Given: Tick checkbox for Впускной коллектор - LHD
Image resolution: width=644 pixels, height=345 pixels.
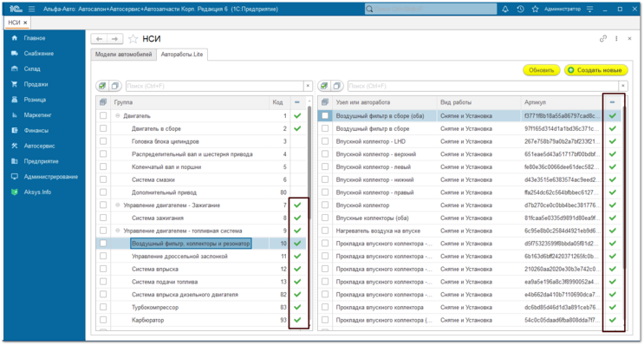Looking at the screenshot, I should point(325,141).
